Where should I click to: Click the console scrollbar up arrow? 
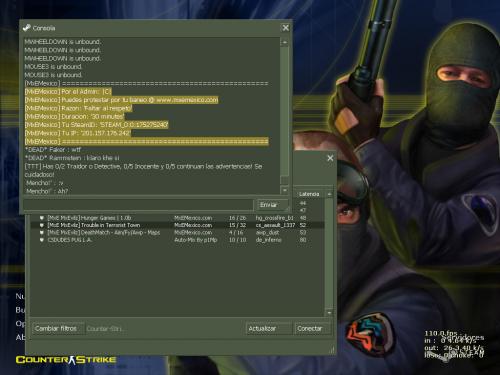[x=284, y=42]
